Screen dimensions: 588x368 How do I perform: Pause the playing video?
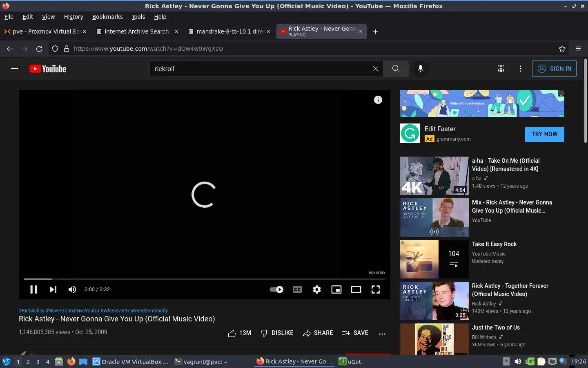(x=33, y=289)
